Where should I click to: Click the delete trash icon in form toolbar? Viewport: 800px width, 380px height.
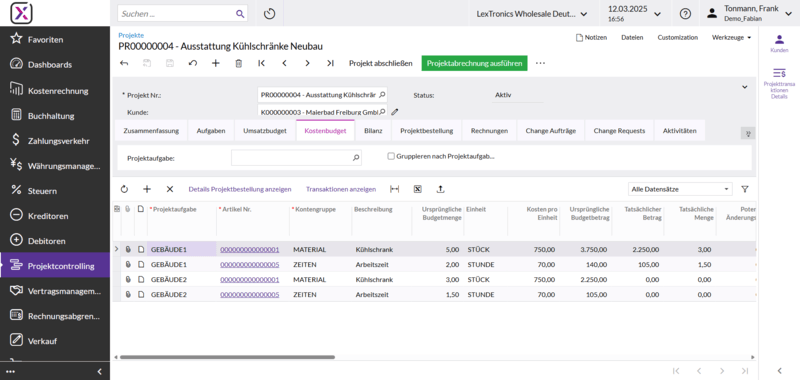tap(238, 63)
